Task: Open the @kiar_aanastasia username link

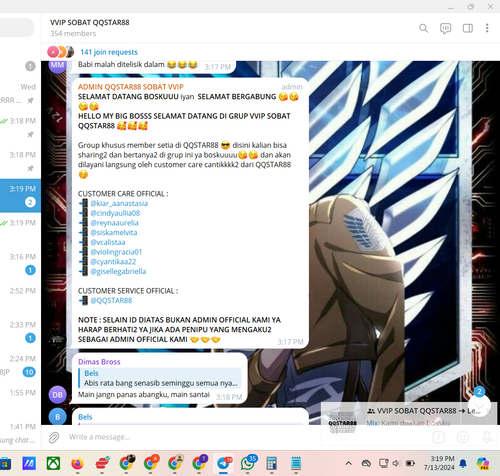Action: click(x=119, y=203)
